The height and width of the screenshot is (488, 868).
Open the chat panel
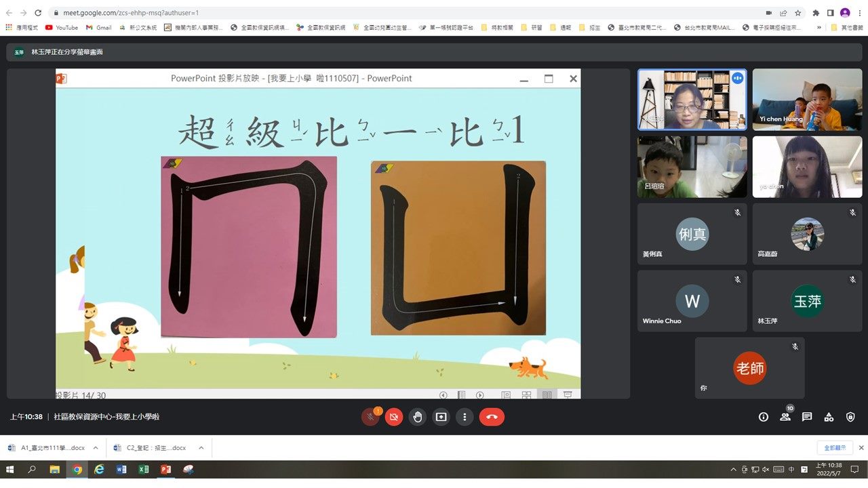coord(807,417)
